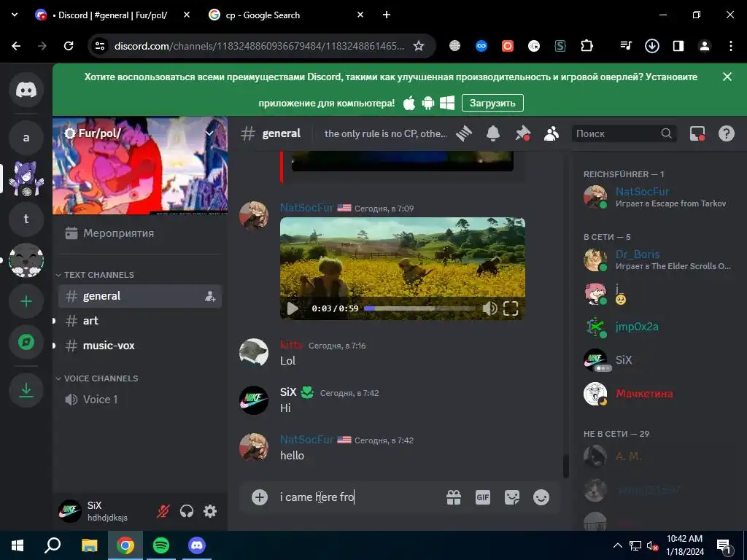This screenshot has width=747, height=560.
Task: Click the plus attachment button in message box
Action: click(260, 497)
